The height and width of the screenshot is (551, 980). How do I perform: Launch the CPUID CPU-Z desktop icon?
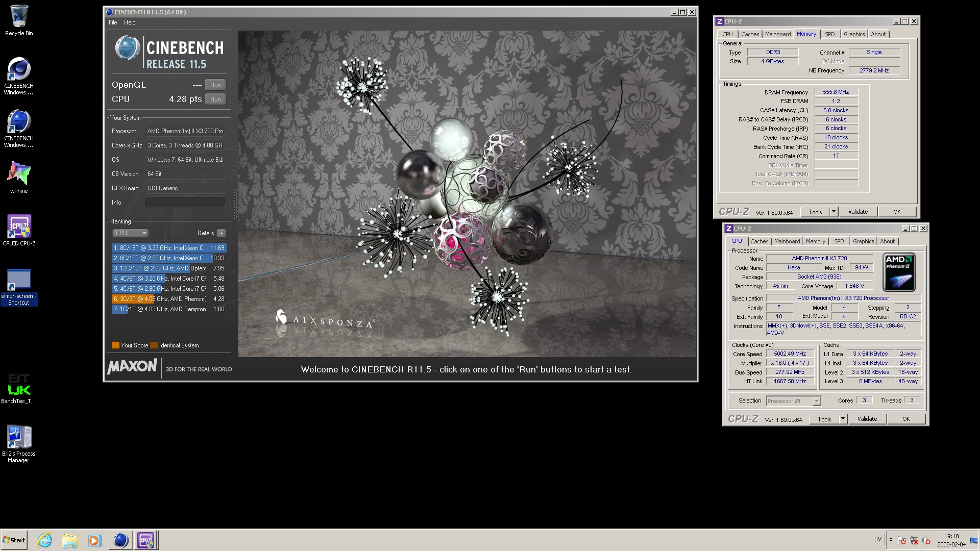[x=19, y=230]
